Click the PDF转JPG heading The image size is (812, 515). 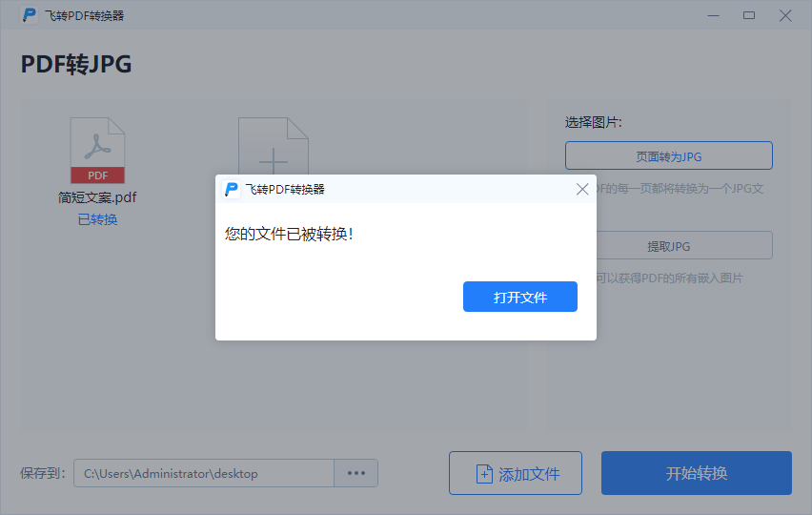coord(76,64)
